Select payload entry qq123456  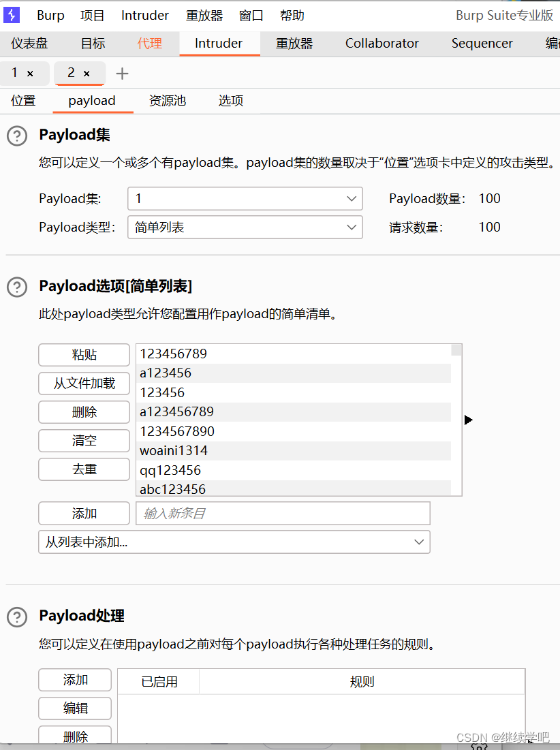point(294,470)
